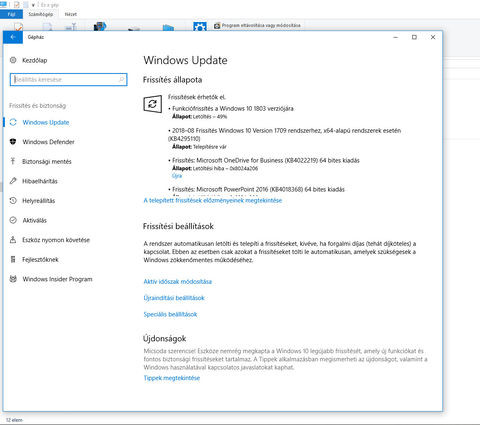
Task: Click OneDrive for Business KB4022219 entry
Action: point(265,160)
